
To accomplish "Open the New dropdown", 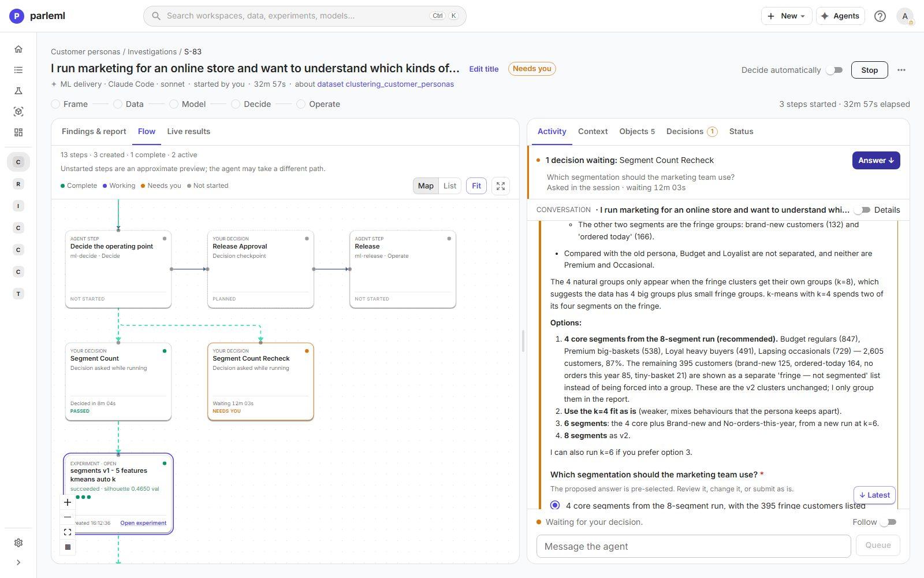I will [786, 16].
